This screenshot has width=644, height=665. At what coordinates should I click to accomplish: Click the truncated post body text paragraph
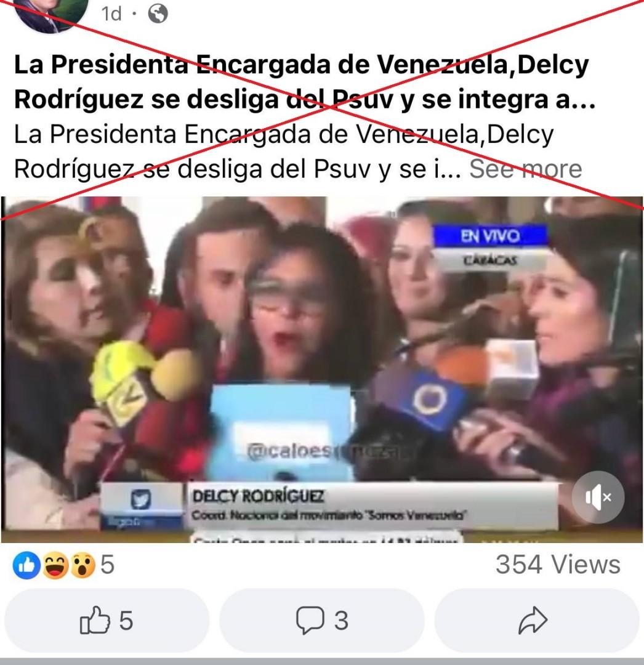(x=284, y=151)
